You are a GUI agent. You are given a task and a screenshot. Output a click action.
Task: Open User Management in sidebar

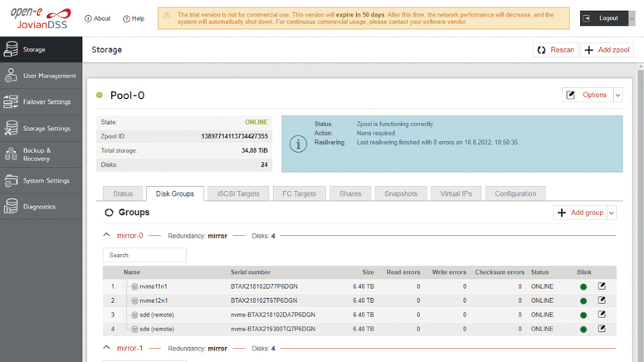pos(41,76)
